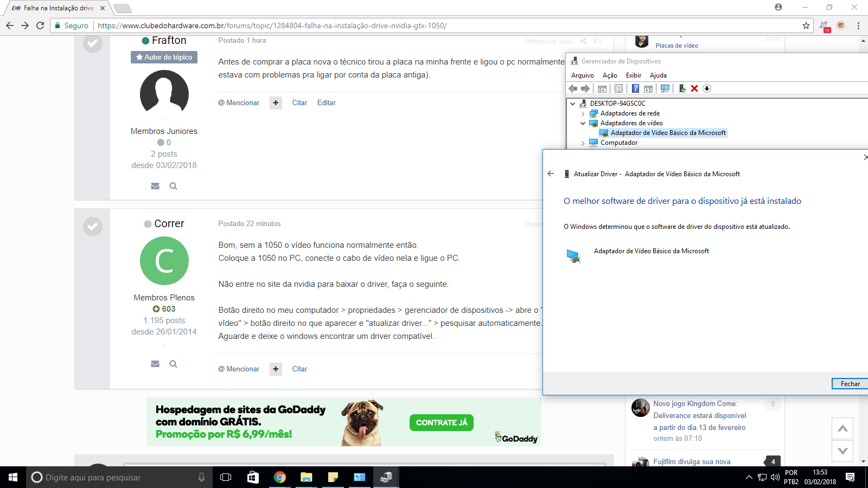Show hidden system tray icons chevron
Screen dimensions: 868x488
click(749, 477)
